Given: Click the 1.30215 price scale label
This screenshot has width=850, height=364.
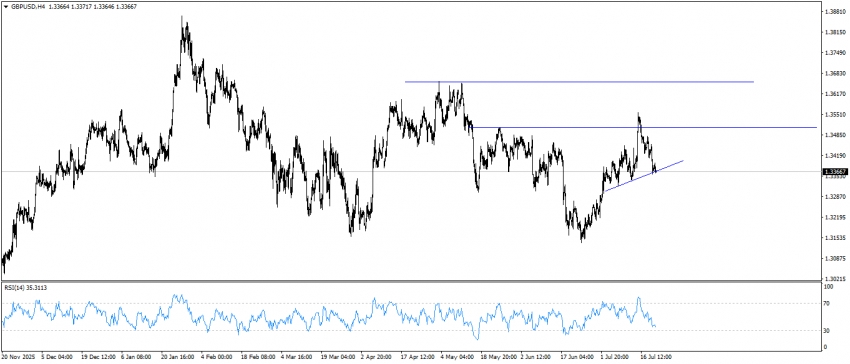Looking at the screenshot, I should tap(835, 278).
